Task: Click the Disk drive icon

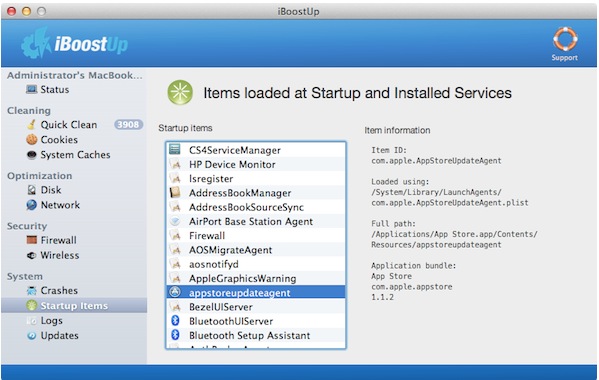Action: (x=32, y=190)
